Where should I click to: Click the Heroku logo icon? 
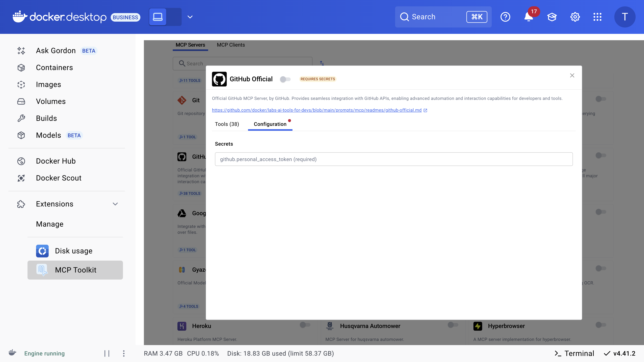(x=182, y=326)
